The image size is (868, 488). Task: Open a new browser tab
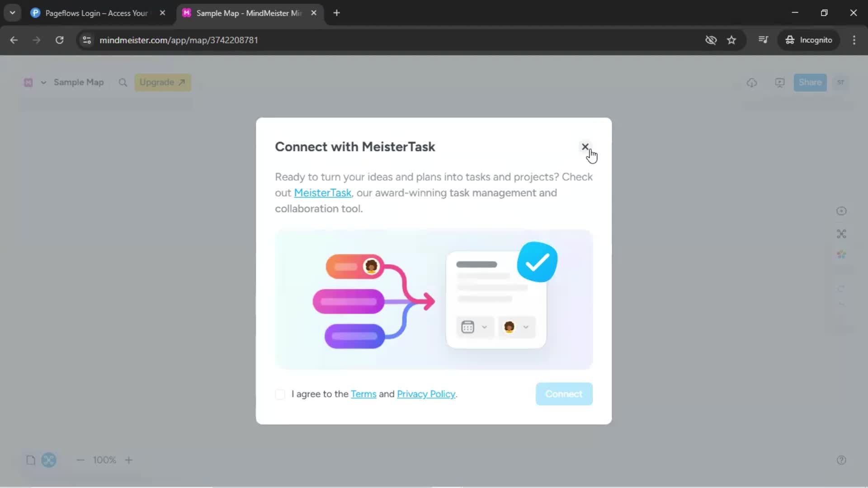(x=336, y=13)
